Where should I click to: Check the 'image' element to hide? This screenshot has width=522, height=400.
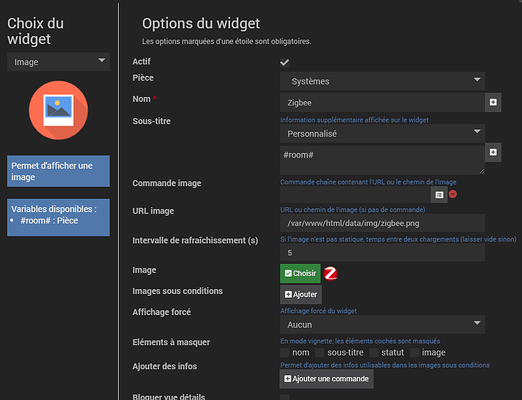click(414, 353)
